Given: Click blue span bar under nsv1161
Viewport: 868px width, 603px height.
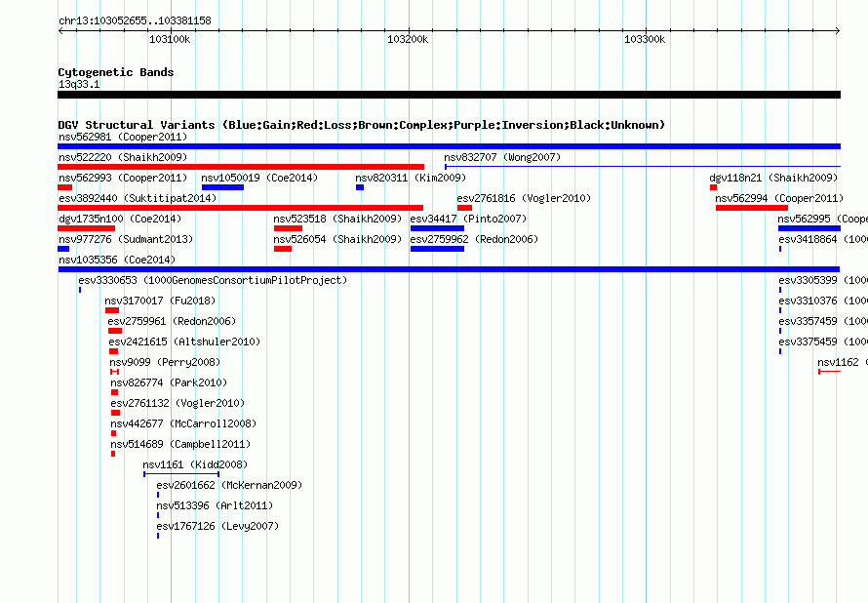Looking at the screenshot, I should coord(181,474).
